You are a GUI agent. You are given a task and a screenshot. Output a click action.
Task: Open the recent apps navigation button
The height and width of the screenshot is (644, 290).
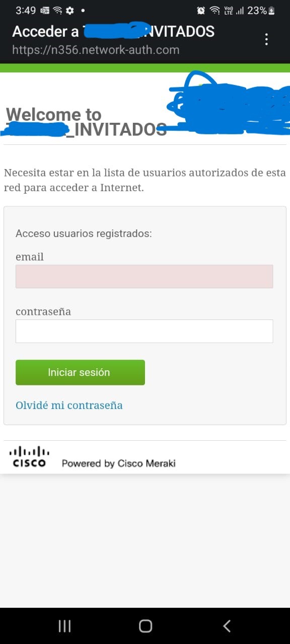click(x=64, y=625)
